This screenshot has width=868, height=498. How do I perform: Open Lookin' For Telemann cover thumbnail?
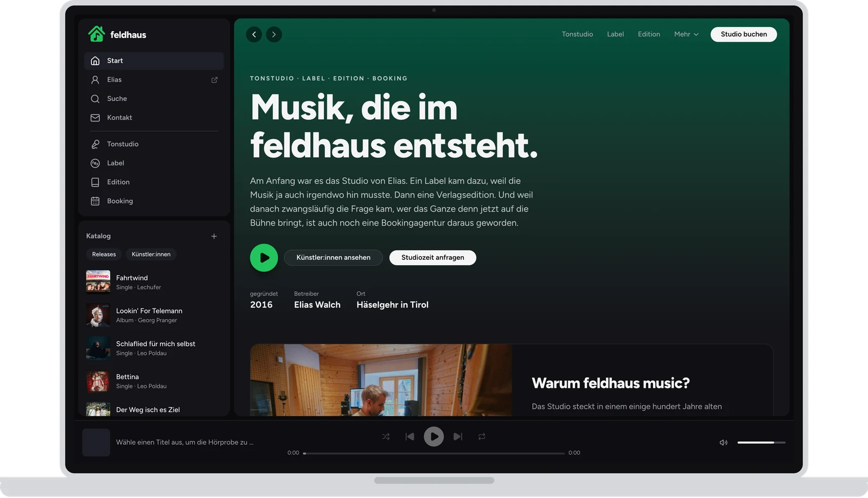point(98,315)
